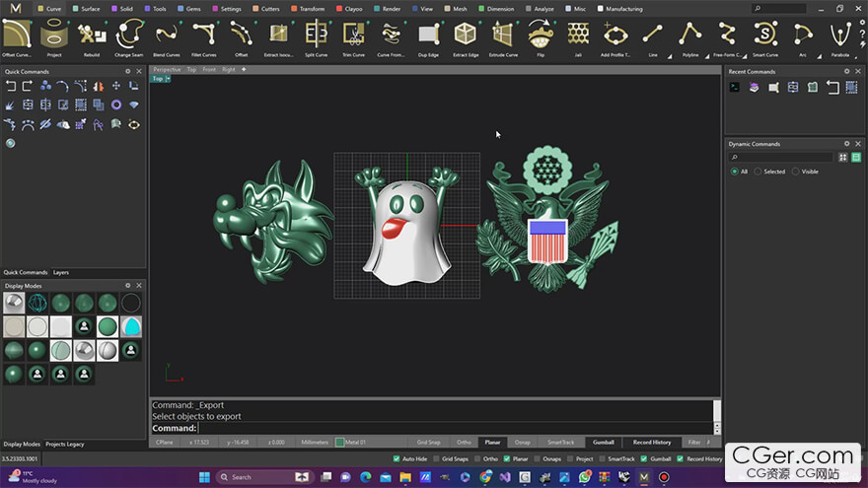Enable the Ortho checkbox
868x488 pixels.
[478, 459]
